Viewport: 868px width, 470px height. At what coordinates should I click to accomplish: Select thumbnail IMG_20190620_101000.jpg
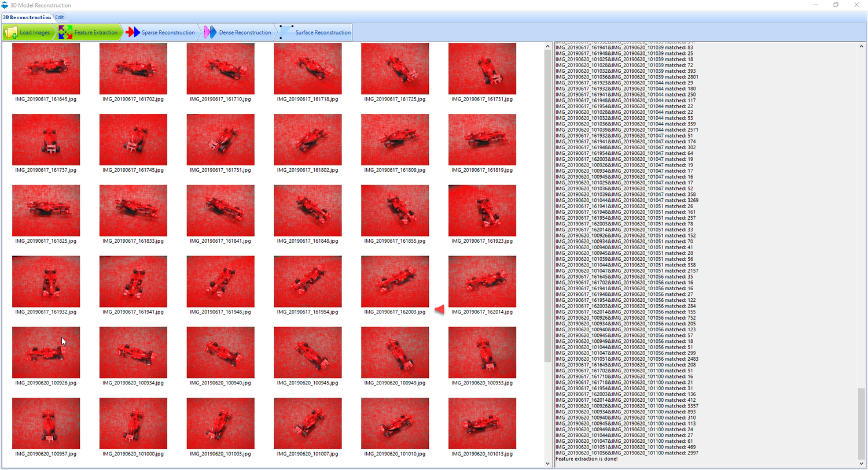click(133, 423)
